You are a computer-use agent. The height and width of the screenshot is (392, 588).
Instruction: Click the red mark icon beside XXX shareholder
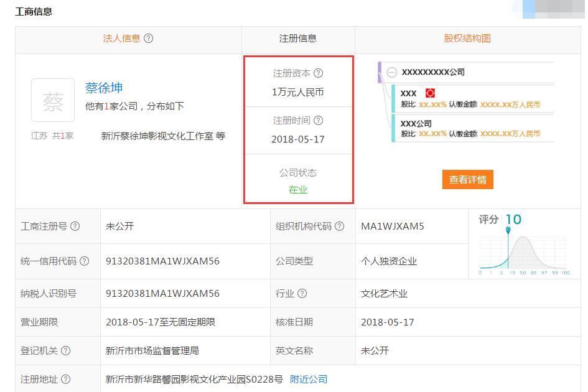(430, 93)
